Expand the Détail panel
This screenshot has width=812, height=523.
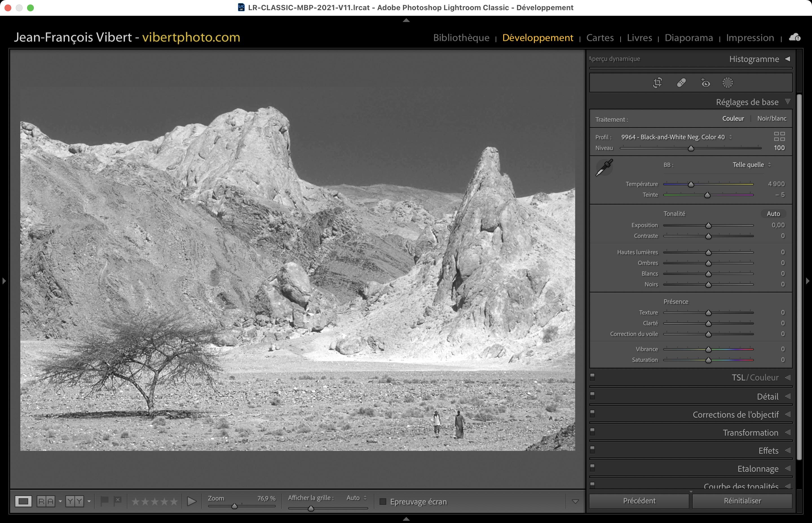[767, 396]
